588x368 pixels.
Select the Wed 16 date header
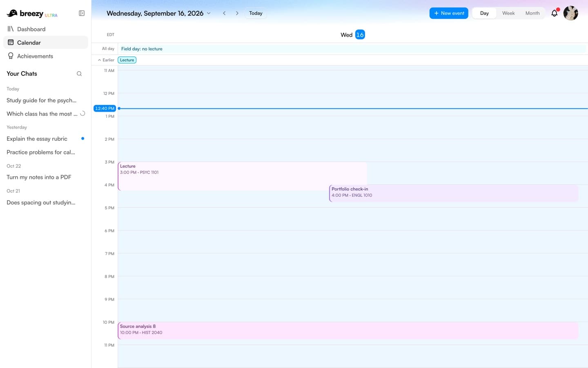[353, 35]
